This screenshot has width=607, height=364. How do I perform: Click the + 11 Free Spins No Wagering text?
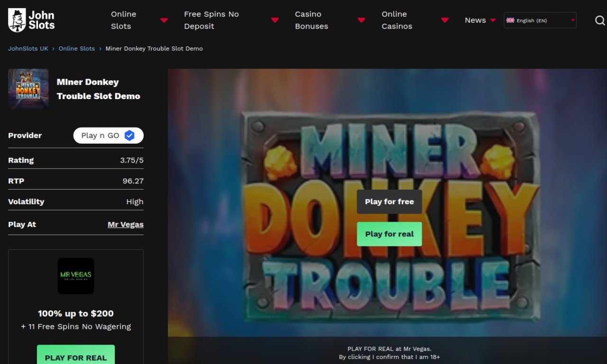pyautogui.click(x=76, y=327)
